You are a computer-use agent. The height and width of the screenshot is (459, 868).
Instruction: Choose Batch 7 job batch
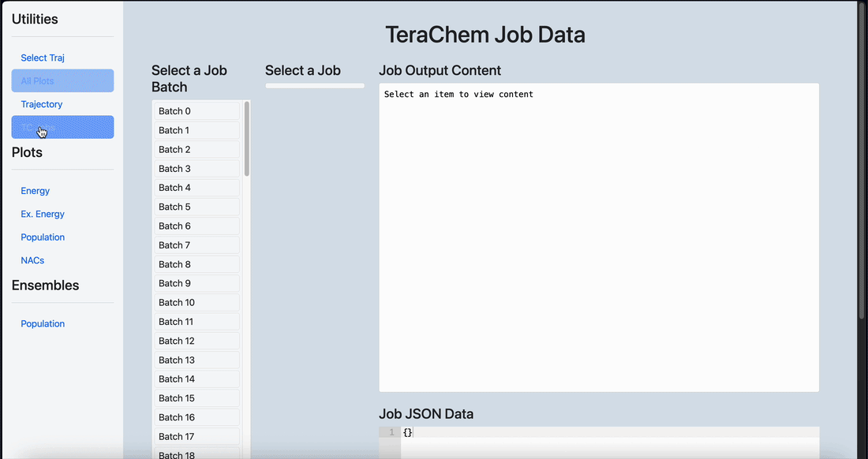tap(197, 245)
